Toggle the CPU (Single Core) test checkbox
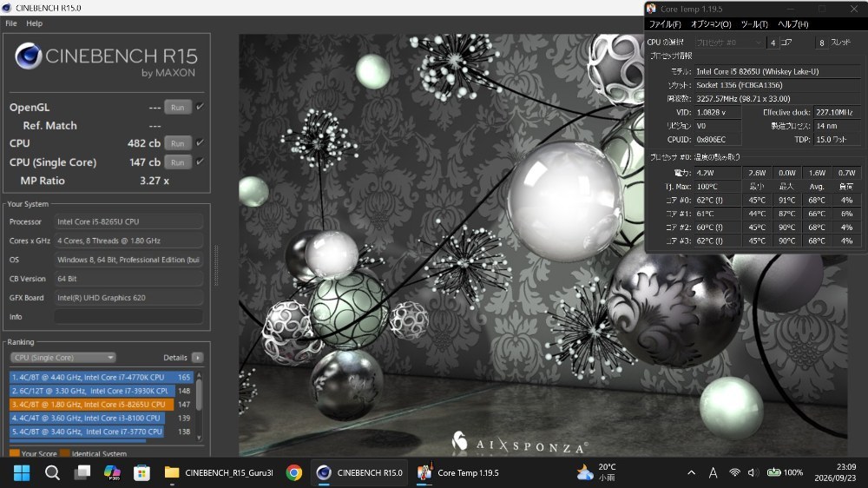The height and width of the screenshot is (488, 868). (x=200, y=162)
